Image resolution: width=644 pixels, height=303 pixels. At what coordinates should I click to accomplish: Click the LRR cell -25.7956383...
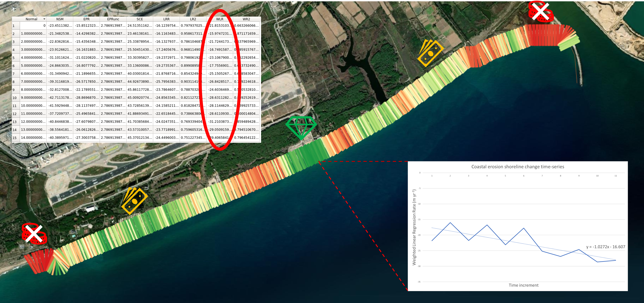point(166,82)
